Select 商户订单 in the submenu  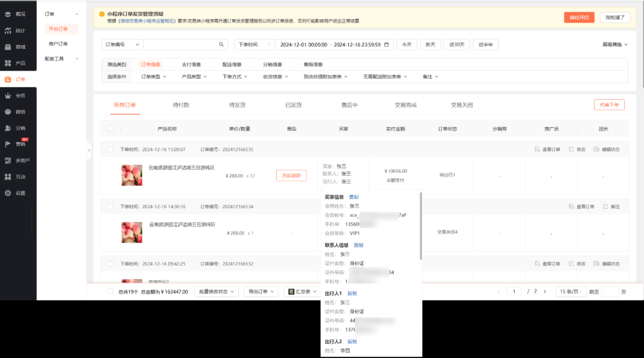(x=58, y=44)
